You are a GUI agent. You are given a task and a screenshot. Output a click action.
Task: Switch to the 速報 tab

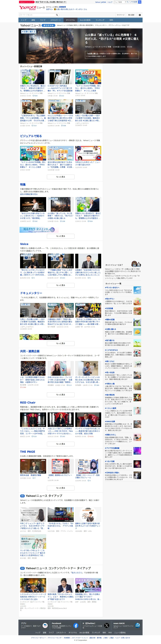click(33, 20)
